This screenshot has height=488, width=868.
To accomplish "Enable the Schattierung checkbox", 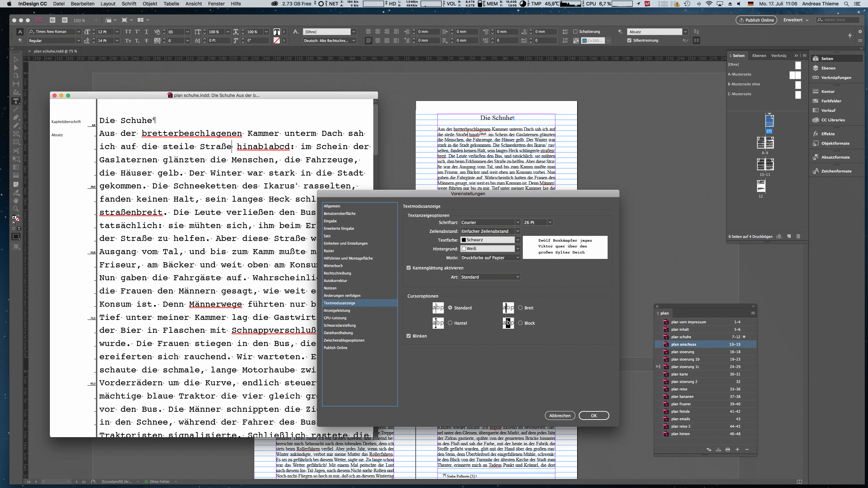I will click(x=575, y=32).
